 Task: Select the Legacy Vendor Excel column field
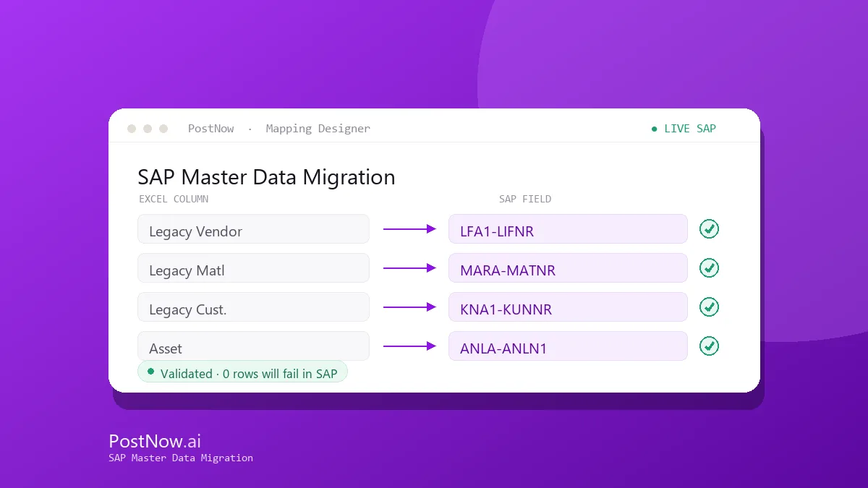click(x=253, y=229)
